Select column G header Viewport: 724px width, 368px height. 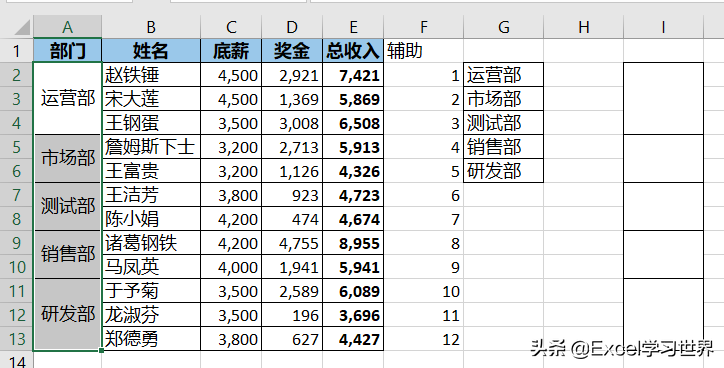(x=503, y=27)
